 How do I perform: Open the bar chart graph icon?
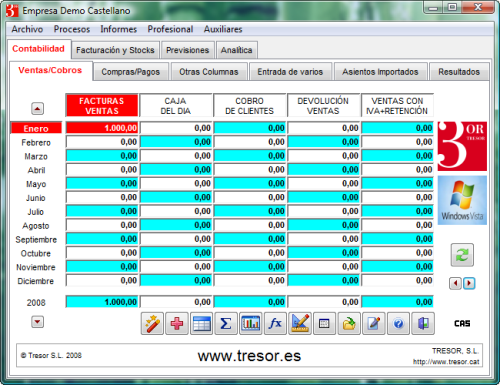tap(251, 323)
